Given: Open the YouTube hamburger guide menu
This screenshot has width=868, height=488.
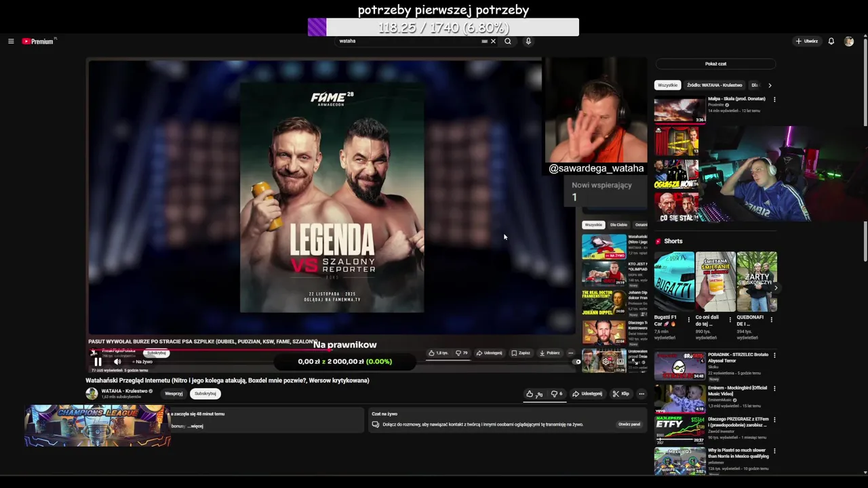Looking at the screenshot, I should coord(11,41).
